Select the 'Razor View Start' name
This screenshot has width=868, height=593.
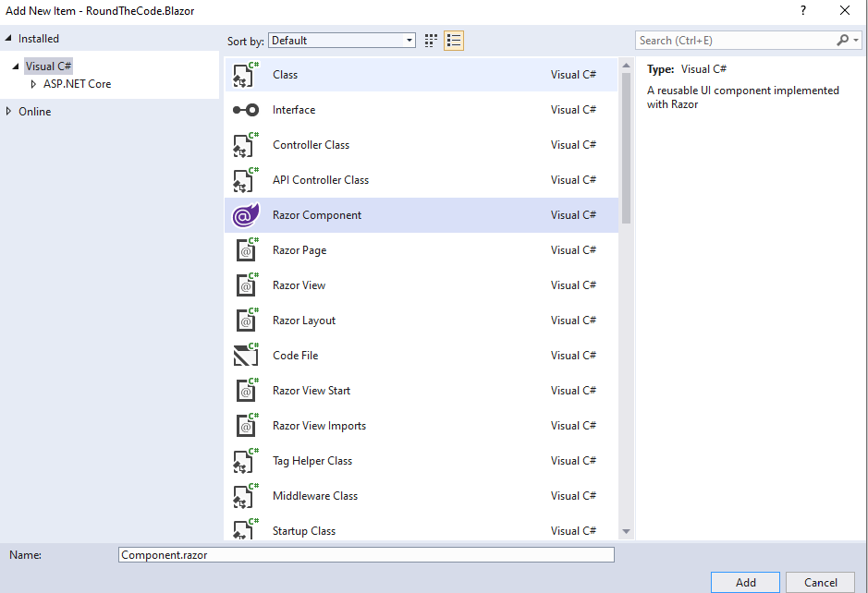tap(312, 391)
